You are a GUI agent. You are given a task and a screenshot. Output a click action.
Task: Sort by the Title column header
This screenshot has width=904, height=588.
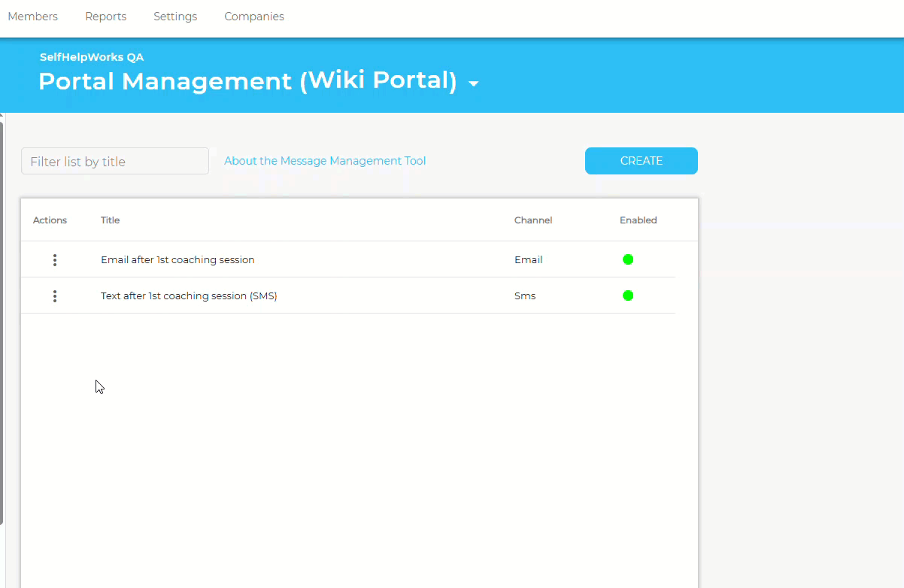pos(111,220)
